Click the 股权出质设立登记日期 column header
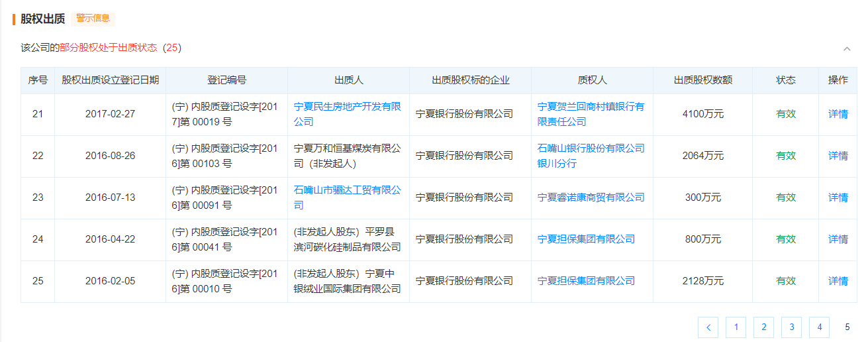Viewport: 868px width, 342px height. [111, 80]
